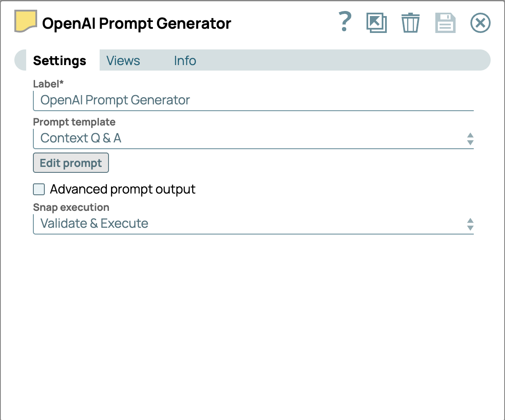505x420 pixels.
Task: Focus the Label text input field
Action: click(253, 101)
